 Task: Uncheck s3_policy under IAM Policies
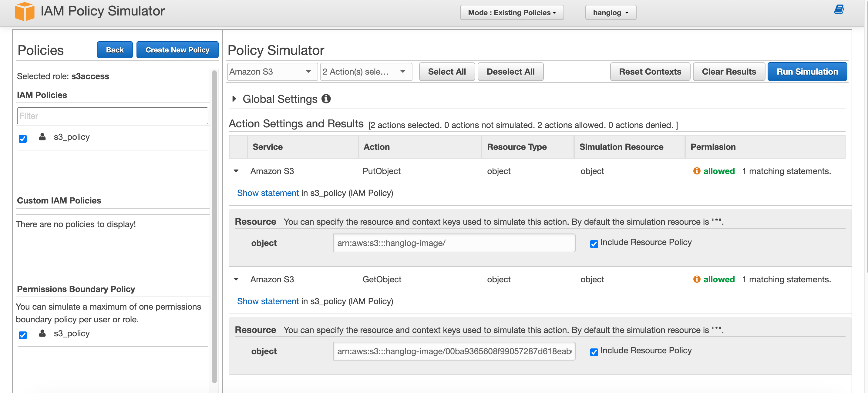point(22,139)
